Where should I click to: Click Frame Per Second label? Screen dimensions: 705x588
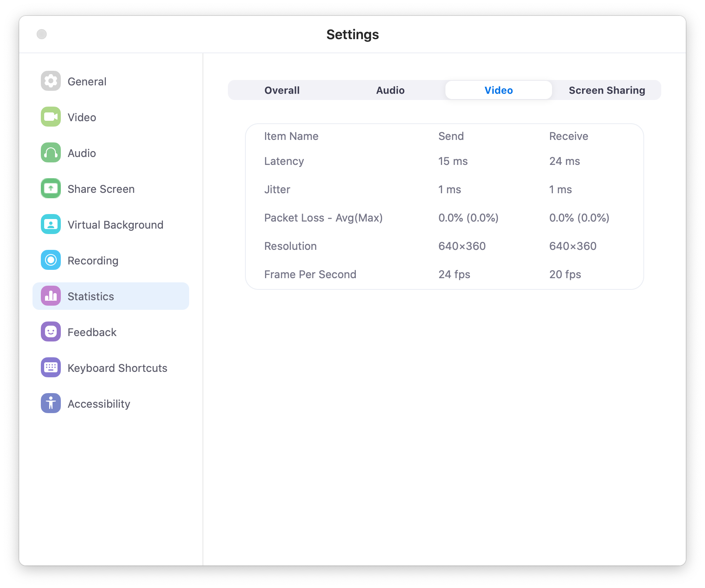coord(310,274)
